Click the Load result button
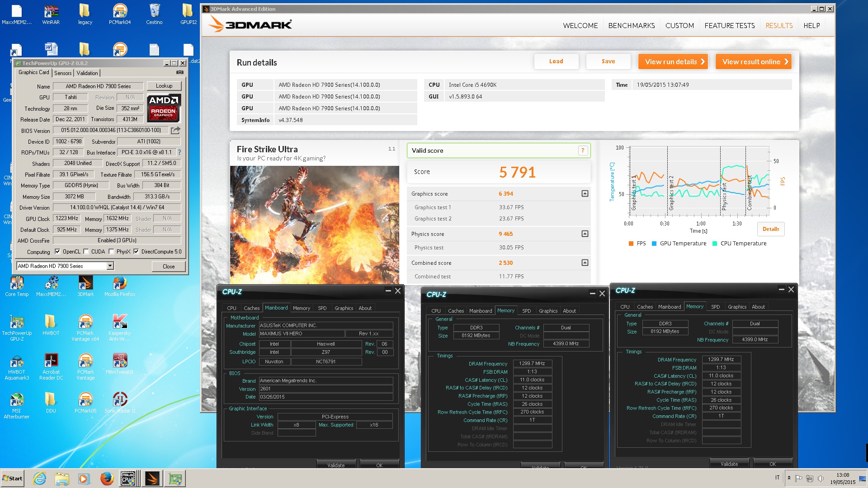868x488 pixels. pyautogui.click(x=556, y=61)
